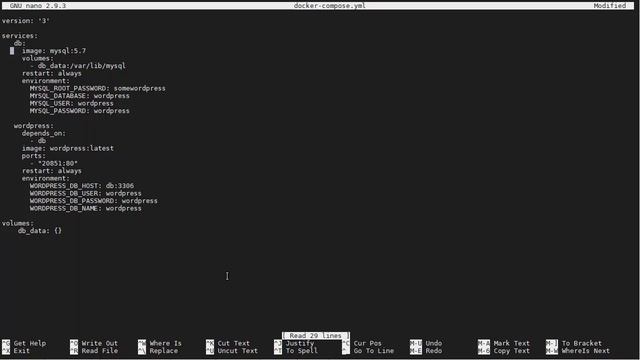Click the To Bracket shortcut label
The image size is (640, 360).
(582, 343)
